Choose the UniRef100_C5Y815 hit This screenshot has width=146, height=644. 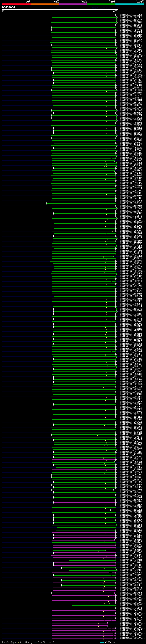(131, 65)
